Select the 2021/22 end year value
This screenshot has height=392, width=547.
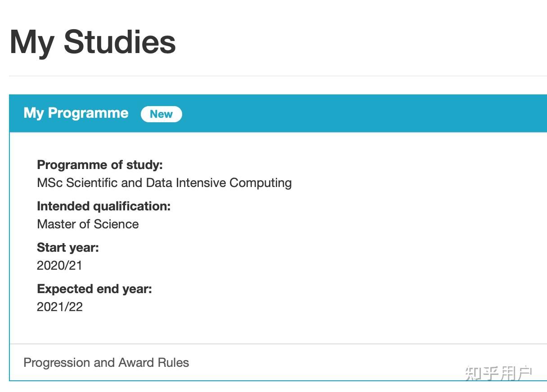click(59, 307)
